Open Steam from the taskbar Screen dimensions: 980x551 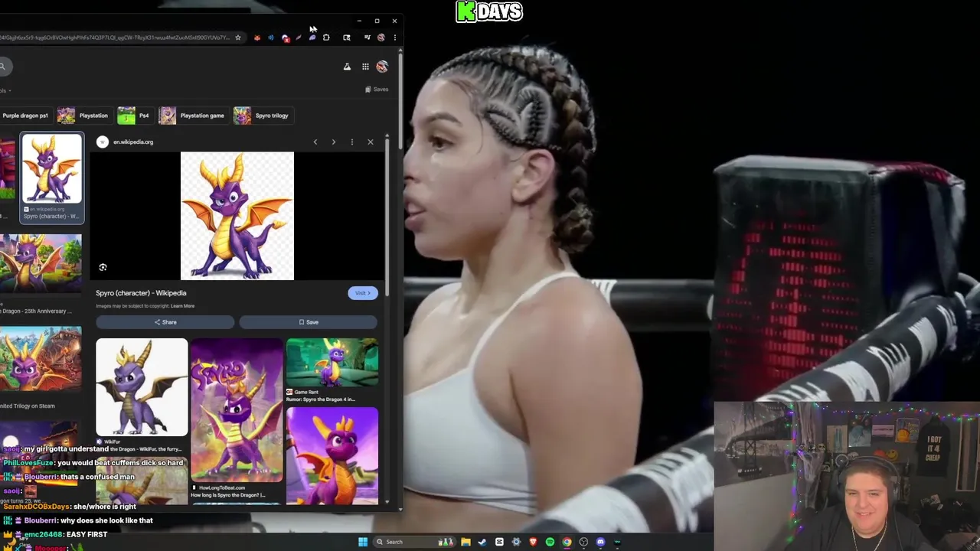(x=482, y=542)
